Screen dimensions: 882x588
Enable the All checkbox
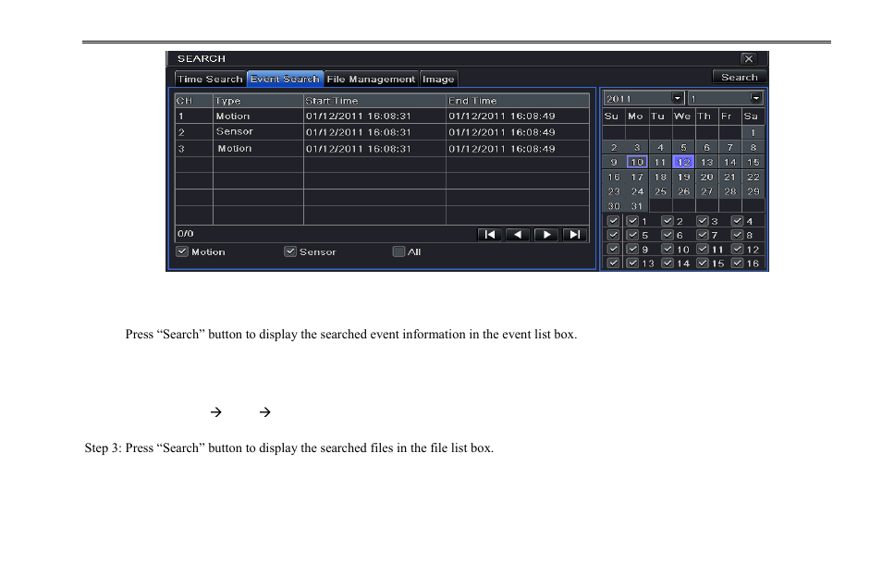(x=398, y=251)
